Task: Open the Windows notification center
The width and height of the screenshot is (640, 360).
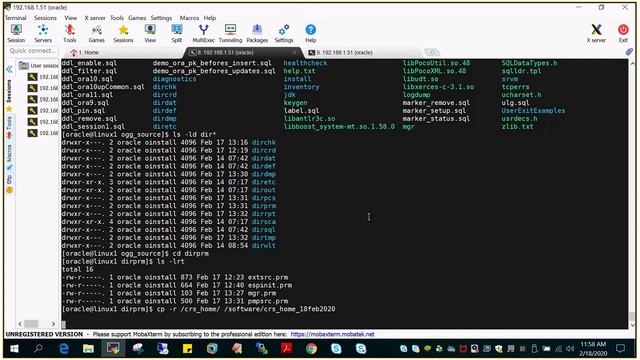Action: click(x=620, y=349)
